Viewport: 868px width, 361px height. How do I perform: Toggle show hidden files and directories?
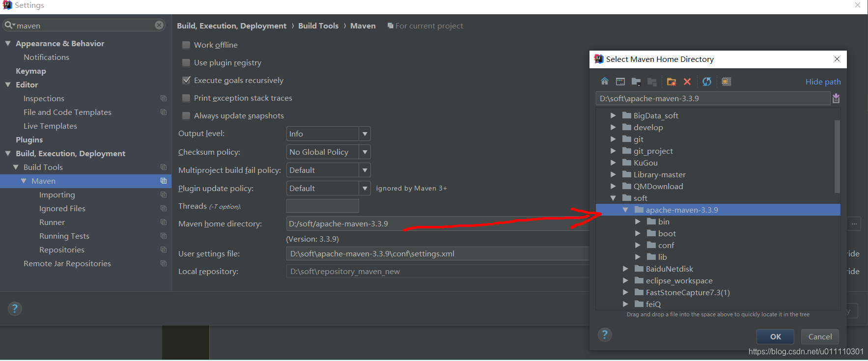727,82
